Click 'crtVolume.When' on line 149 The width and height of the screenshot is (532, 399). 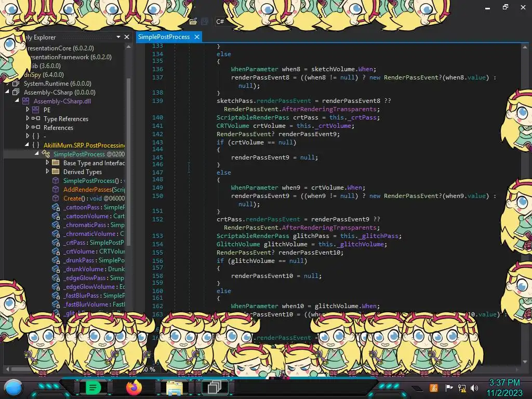click(337, 187)
